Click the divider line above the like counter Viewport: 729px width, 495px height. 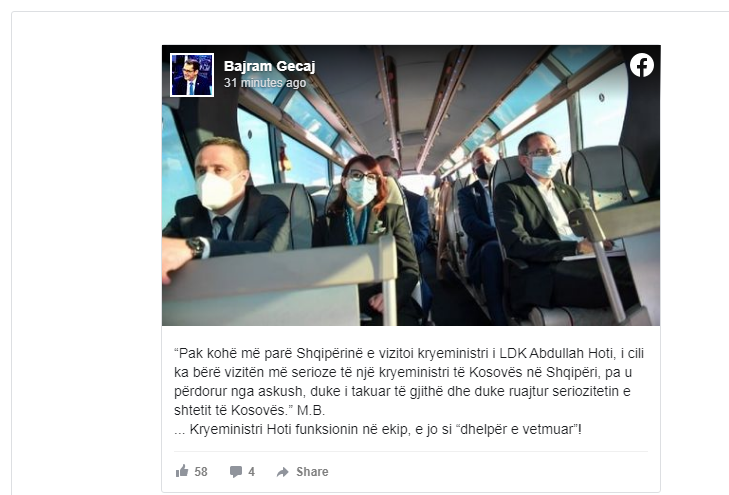[411, 451]
